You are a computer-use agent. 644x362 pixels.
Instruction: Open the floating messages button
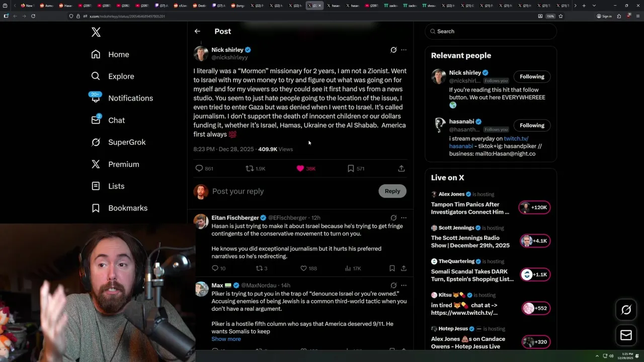tap(626, 335)
